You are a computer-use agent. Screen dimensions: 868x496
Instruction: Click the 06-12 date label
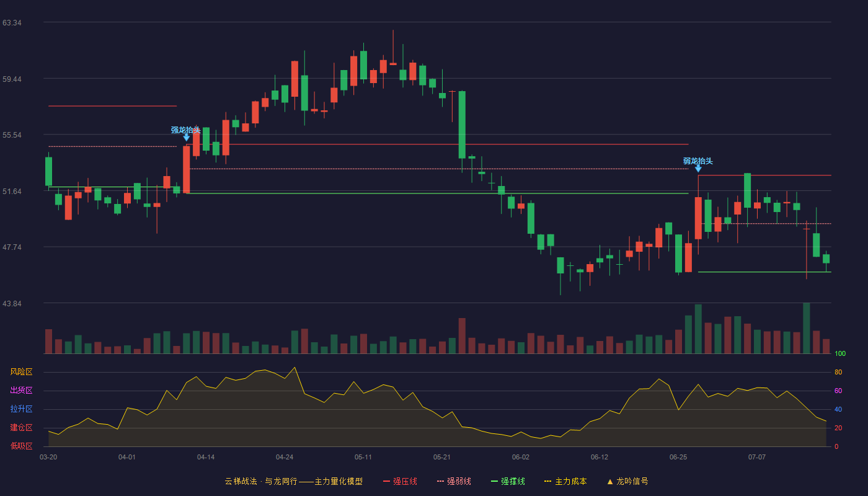coord(600,457)
